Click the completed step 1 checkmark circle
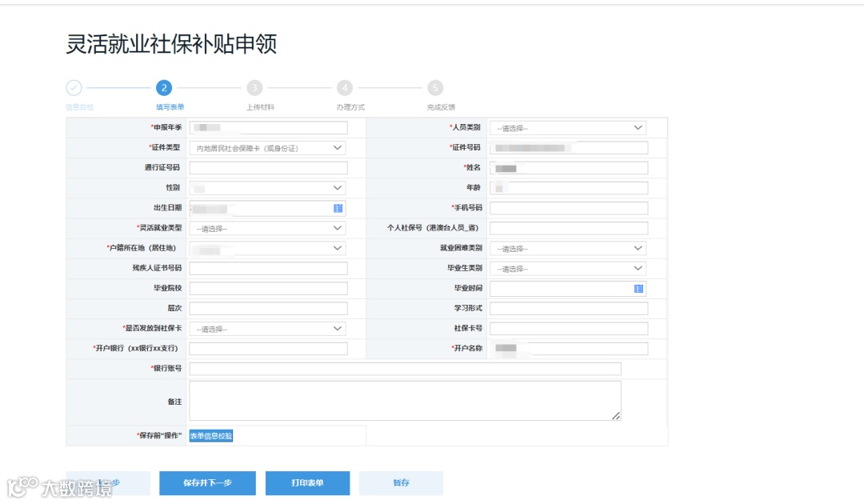Image resolution: width=864 pixels, height=504 pixels. click(x=74, y=87)
